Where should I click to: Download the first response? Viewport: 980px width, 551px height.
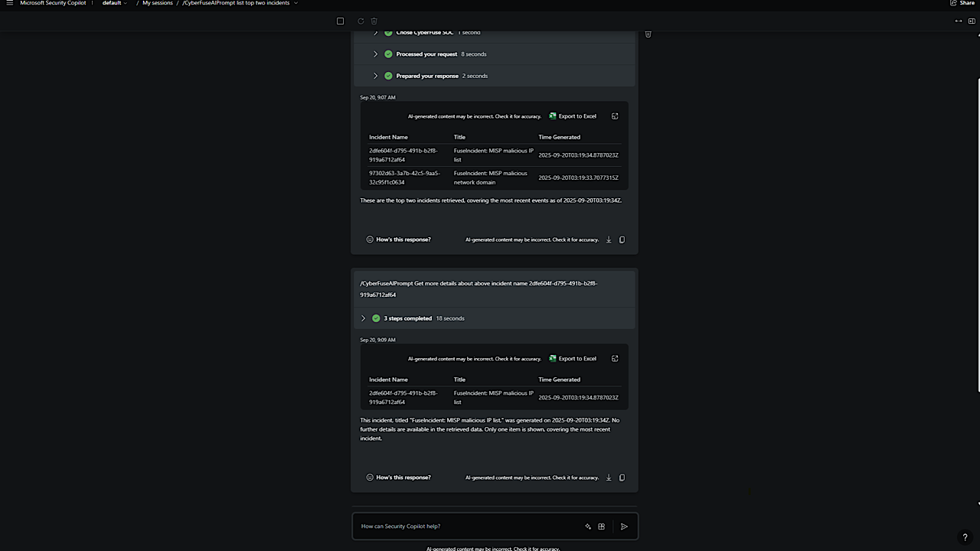point(609,240)
